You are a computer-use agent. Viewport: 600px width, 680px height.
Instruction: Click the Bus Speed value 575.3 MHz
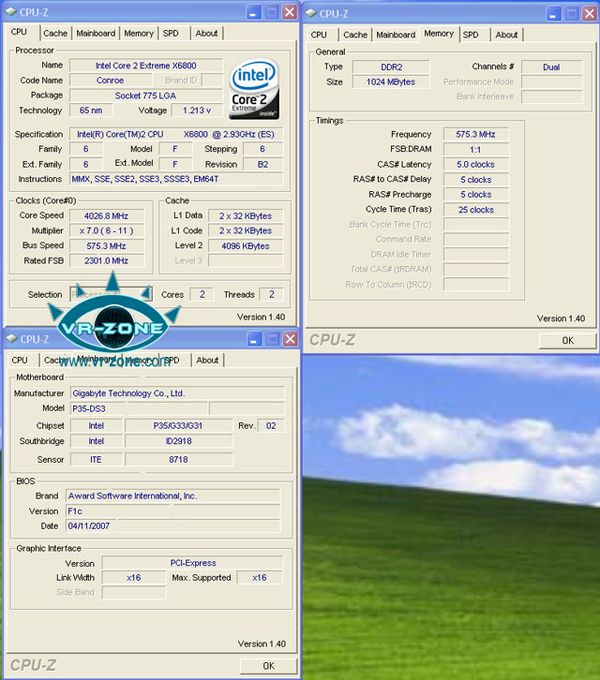[106, 246]
